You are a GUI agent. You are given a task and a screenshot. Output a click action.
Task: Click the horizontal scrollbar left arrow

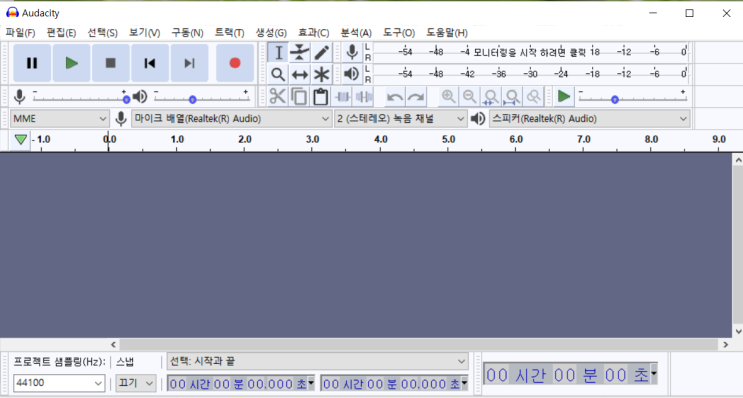[113, 344]
